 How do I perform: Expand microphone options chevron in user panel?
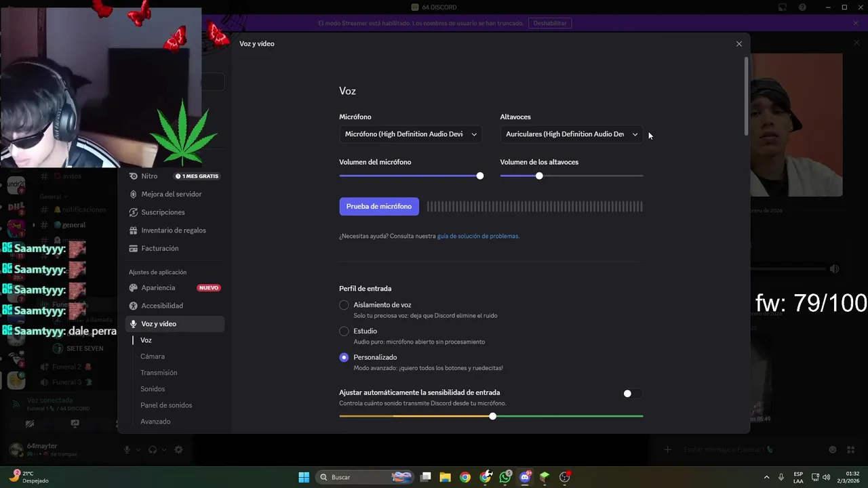coord(138,449)
